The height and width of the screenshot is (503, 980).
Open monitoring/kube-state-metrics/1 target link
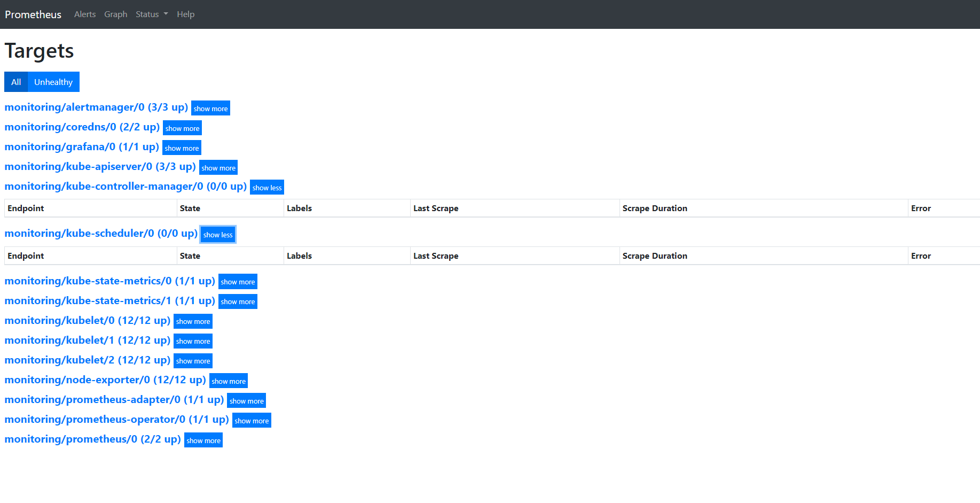click(110, 300)
